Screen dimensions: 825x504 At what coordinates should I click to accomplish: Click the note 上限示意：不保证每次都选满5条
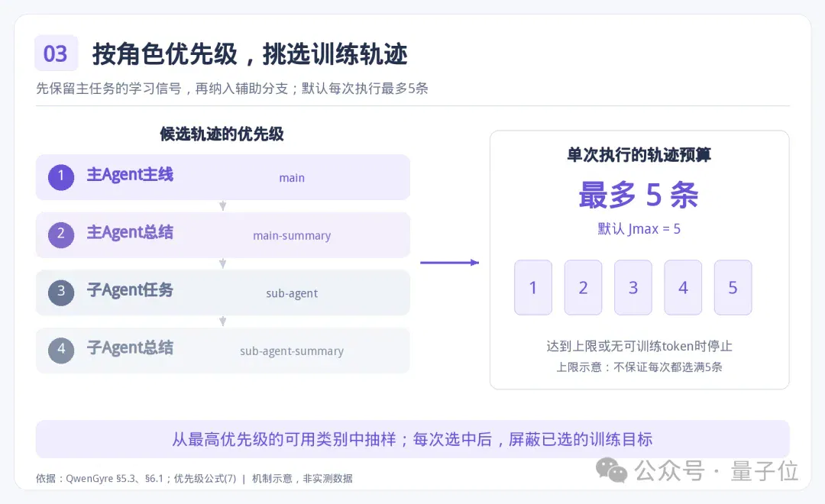639,367
